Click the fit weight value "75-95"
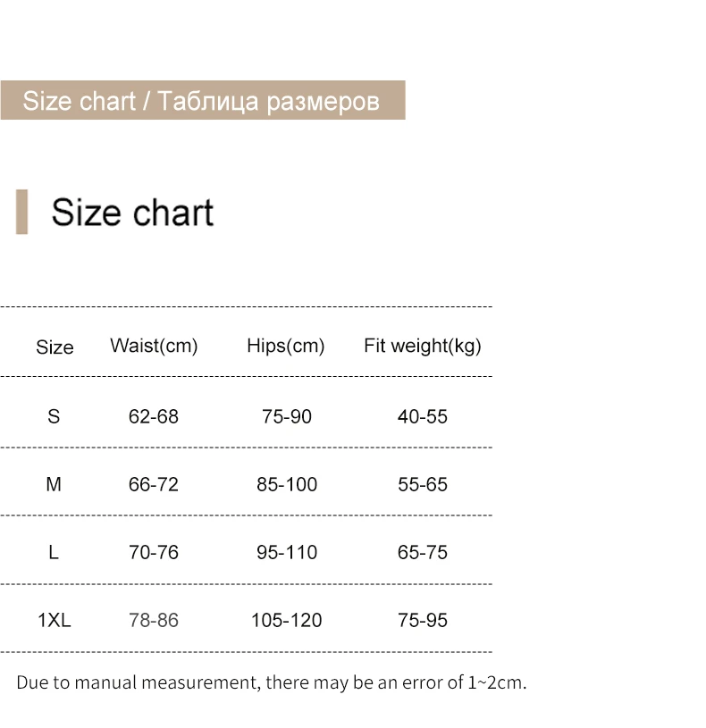This screenshot has width=706, height=728. pyautogui.click(x=423, y=620)
